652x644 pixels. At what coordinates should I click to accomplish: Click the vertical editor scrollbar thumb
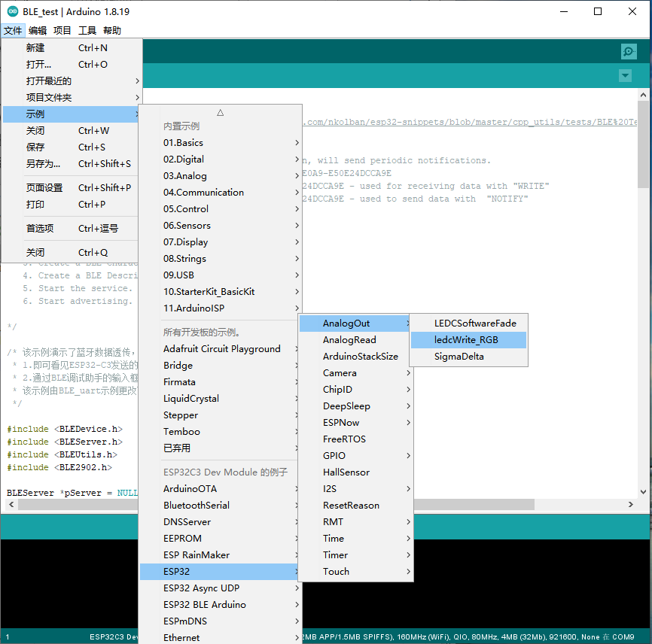pos(643,144)
